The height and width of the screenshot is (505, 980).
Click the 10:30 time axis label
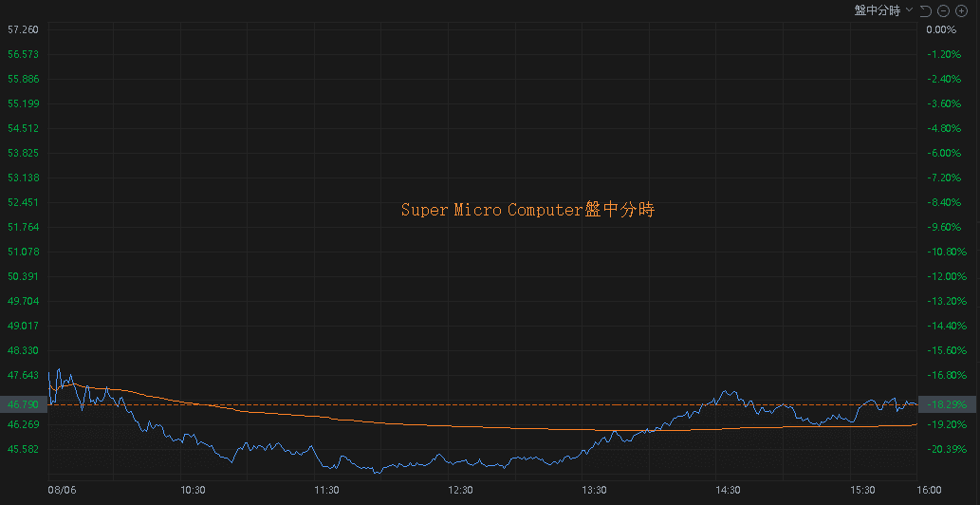(x=194, y=490)
